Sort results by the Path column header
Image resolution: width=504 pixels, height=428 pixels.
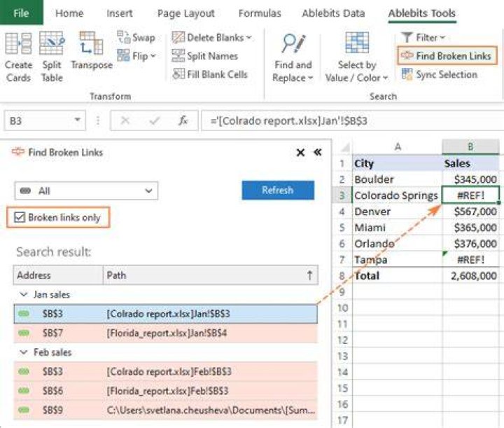coord(211,275)
